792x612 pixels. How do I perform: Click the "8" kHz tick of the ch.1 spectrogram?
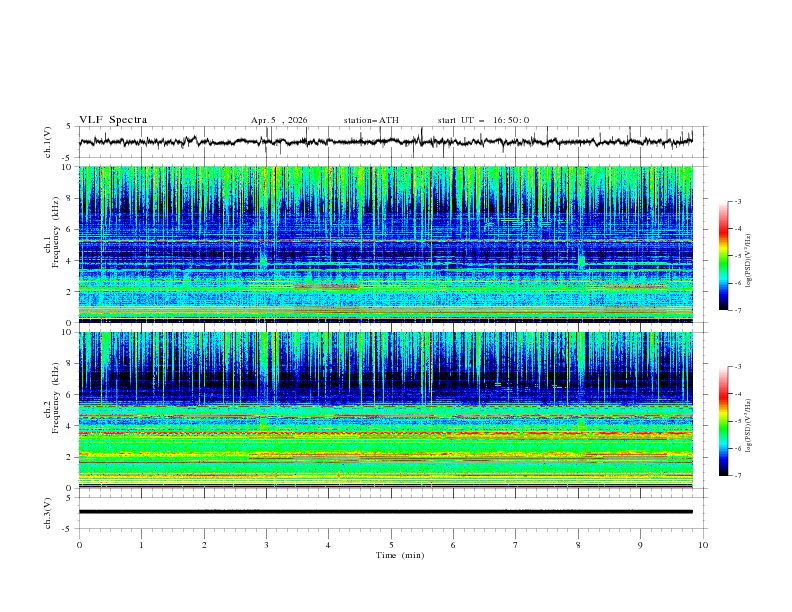coord(70,198)
